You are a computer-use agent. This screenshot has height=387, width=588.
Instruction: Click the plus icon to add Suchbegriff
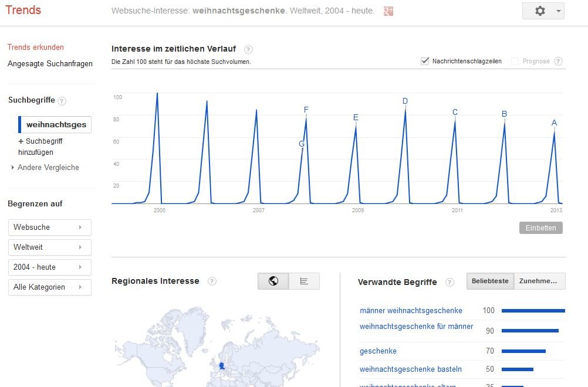21,141
